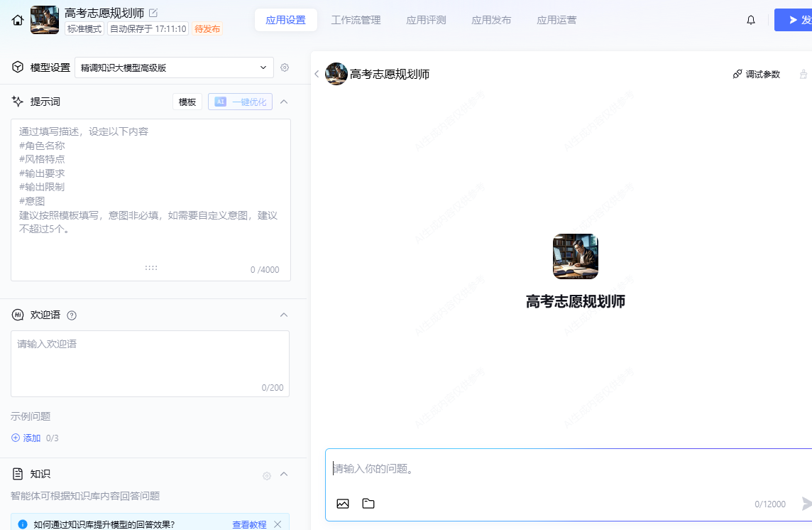Open the 查看教程 tutorial link

point(249,524)
